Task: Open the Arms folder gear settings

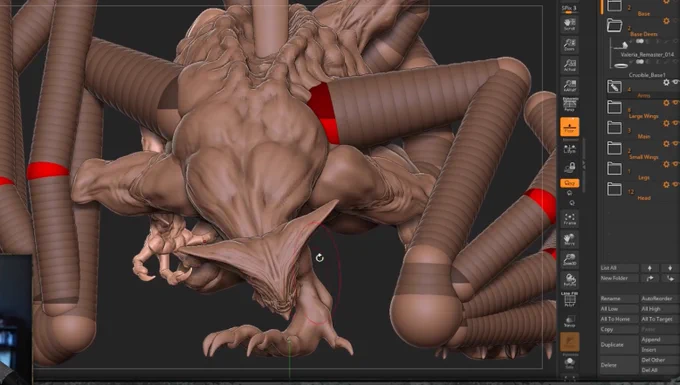Action: click(x=667, y=82)
